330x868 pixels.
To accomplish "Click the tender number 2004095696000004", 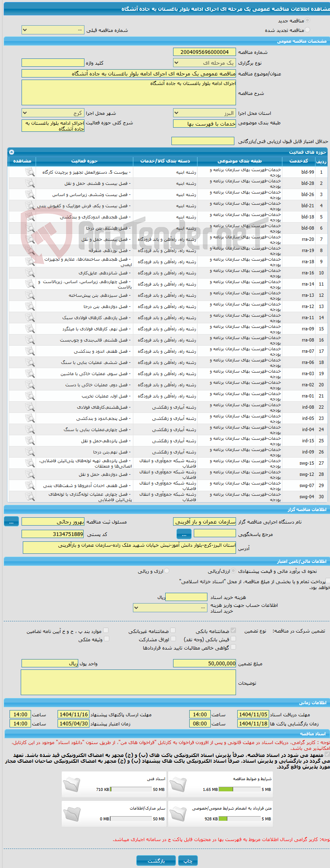I will 205,52.
